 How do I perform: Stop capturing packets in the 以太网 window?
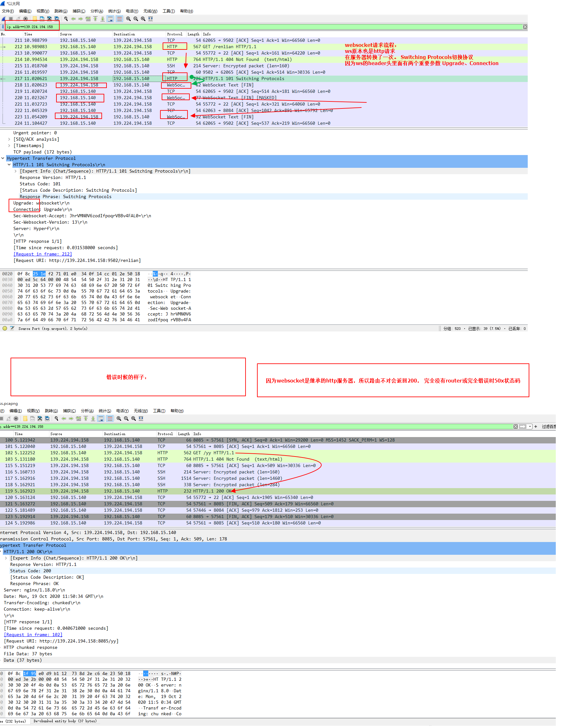tap(11, 19)
